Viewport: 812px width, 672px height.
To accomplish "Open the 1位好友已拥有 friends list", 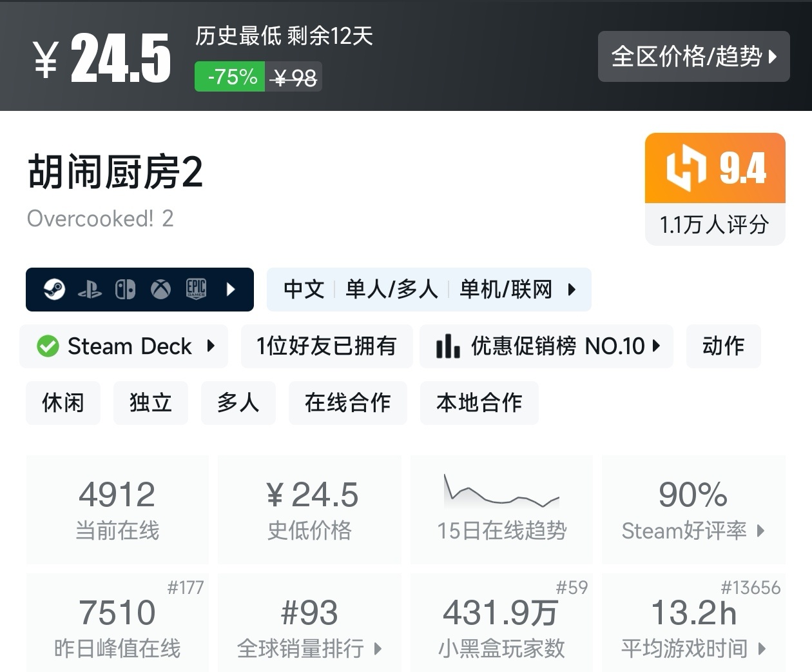I will (x=326, y=346).
